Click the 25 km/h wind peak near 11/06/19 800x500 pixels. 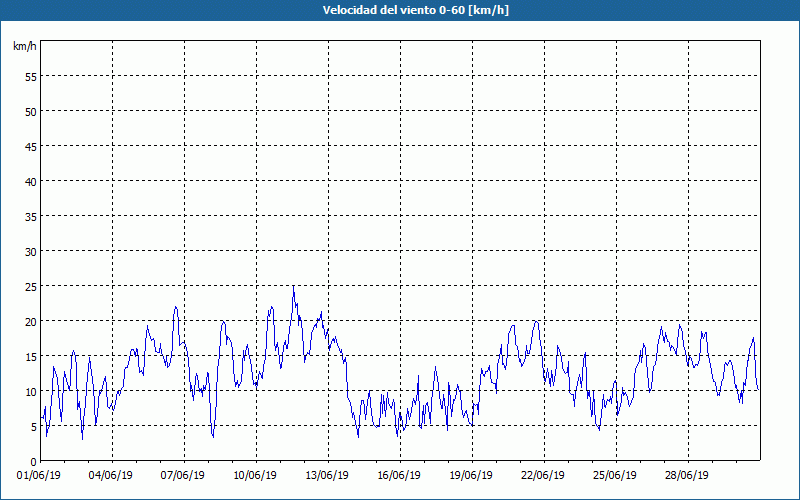(x=293, y=287)
